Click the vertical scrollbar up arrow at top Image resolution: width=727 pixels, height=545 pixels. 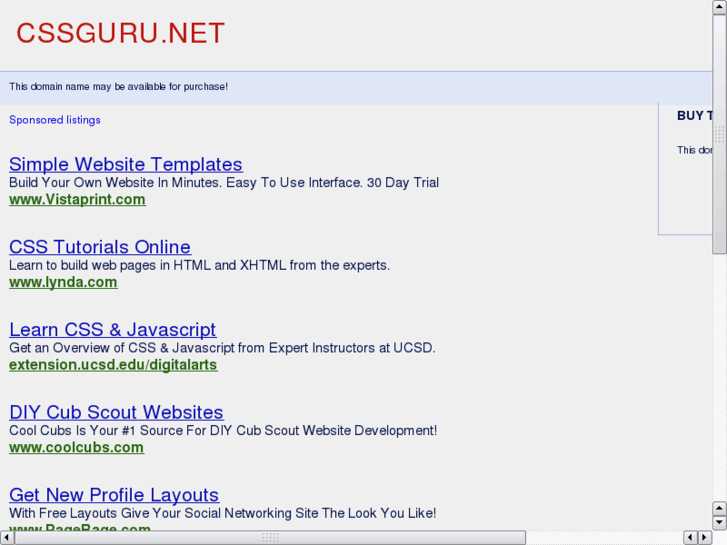pyautogui.click(x=720, y=7)
